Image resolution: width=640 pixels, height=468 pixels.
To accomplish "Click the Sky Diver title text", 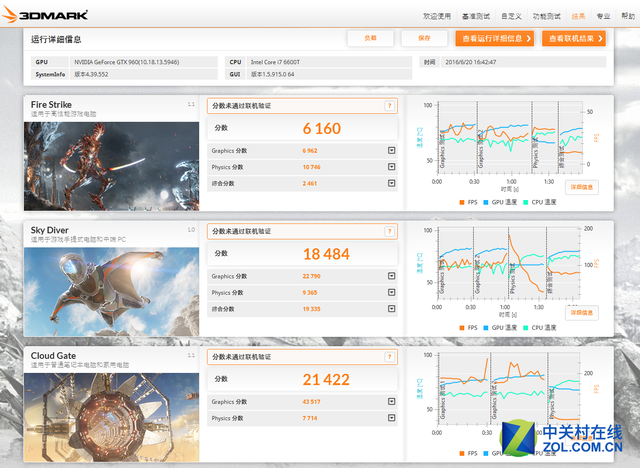I will (x=50, y=230).
